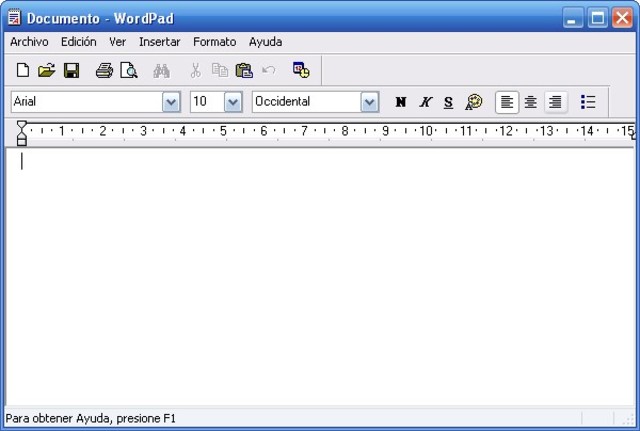The image size is (640, 431).
Task: Open font color palette icon
Action: [473, 102]
